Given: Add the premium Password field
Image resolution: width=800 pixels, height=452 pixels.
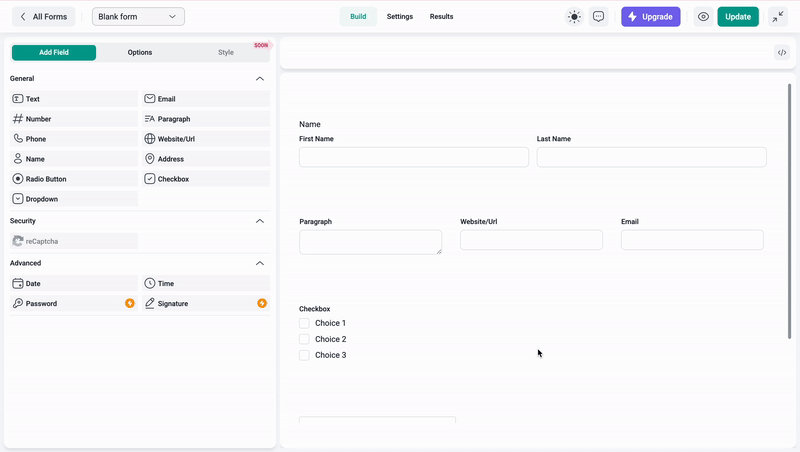Looking at the screenshot, I should pos(74,304).
